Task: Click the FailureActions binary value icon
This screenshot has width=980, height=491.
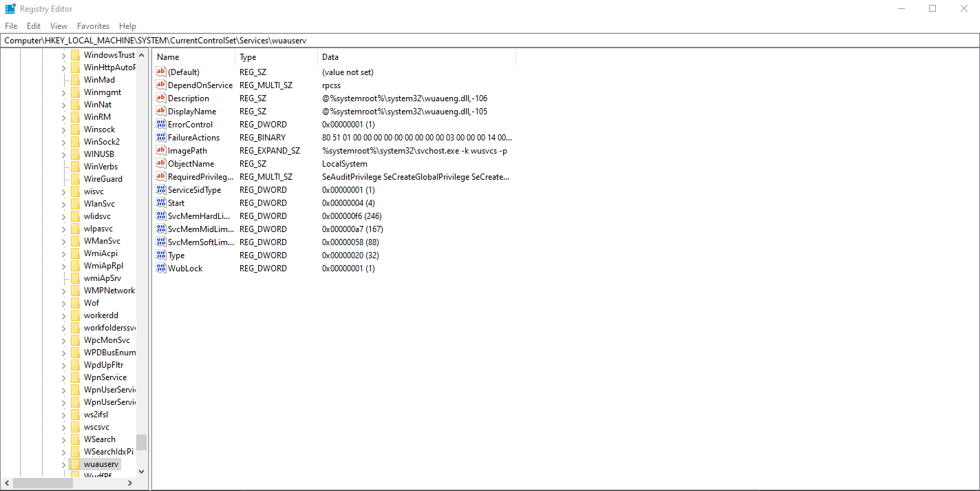Action: coord(161,138)
